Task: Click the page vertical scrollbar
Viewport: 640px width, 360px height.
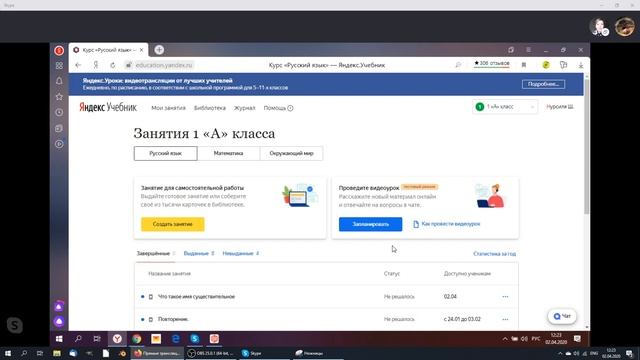Action: tap(587, 147)
